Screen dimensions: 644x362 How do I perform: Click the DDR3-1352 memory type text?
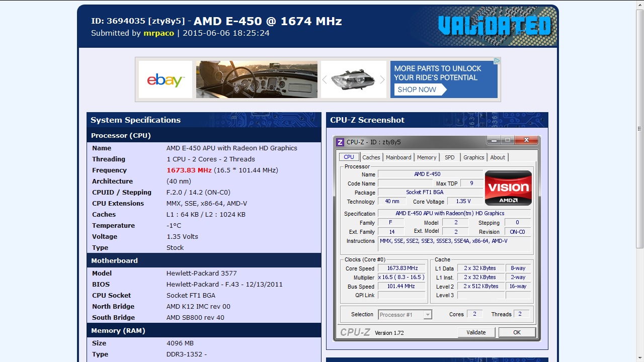pyautogui.click(x=187, y=354)
